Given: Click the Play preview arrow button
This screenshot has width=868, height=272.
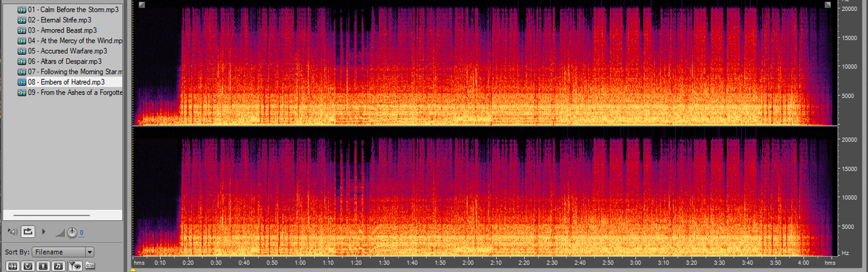Looking at the screenshot, I should [x=45, y=232].
